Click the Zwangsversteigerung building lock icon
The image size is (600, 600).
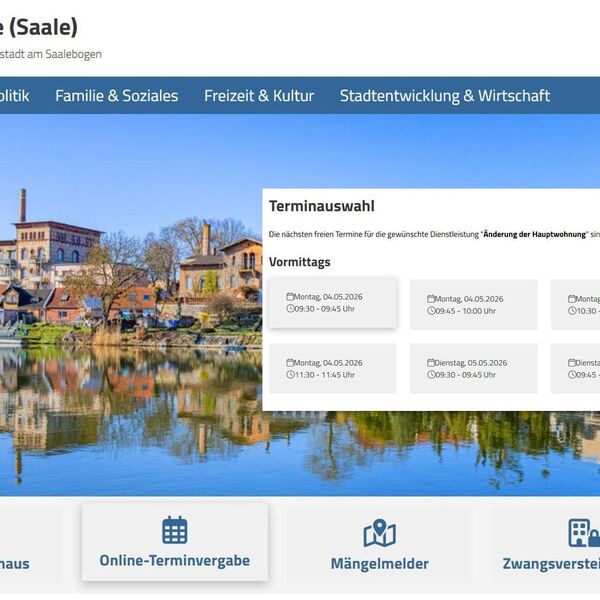pos(584,533)
